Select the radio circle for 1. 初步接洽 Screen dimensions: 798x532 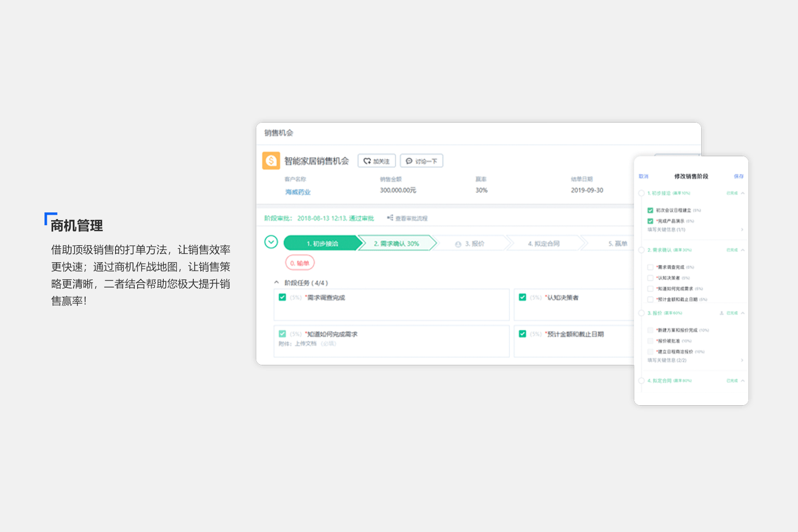tap(641, 193)
